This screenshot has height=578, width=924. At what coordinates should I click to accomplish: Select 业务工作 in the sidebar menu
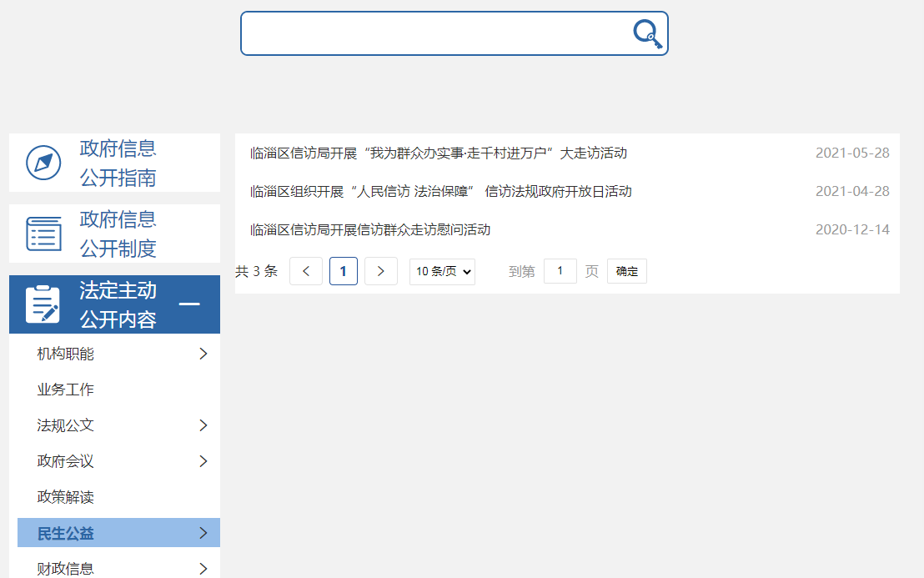[66, 390]
